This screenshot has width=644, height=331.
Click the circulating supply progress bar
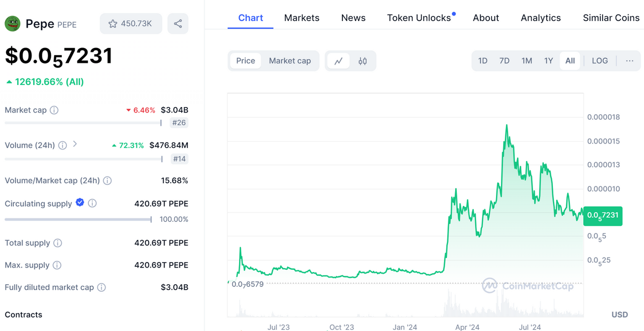78,220
